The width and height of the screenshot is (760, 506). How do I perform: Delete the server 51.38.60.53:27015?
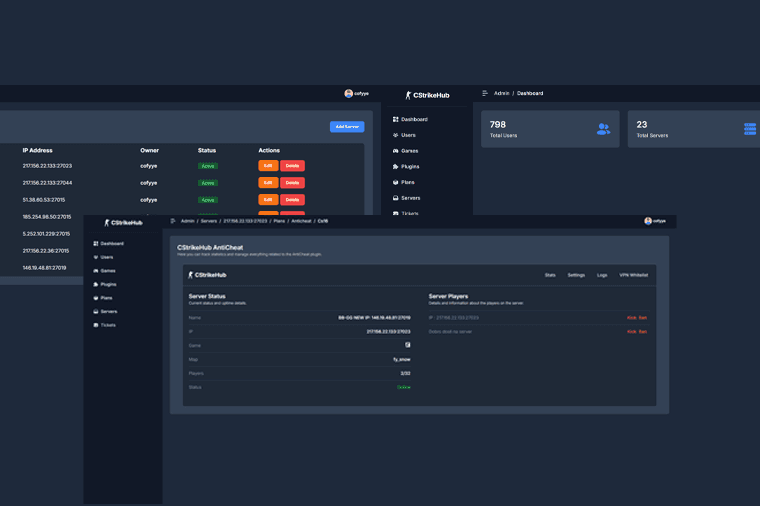click(292, 200)
